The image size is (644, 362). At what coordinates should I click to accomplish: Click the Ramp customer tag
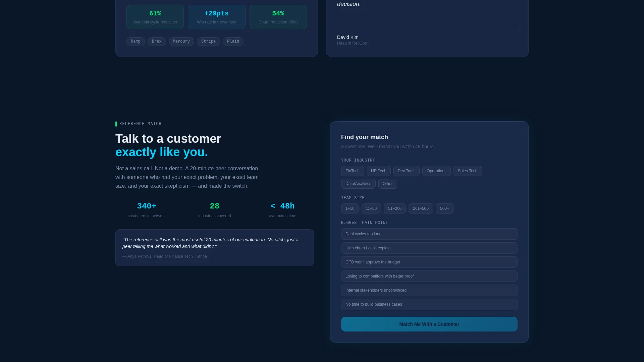point(136,42)
